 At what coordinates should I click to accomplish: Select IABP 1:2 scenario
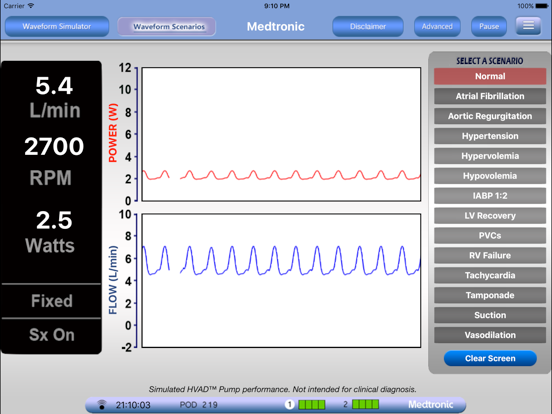click(x=490, y=196)
